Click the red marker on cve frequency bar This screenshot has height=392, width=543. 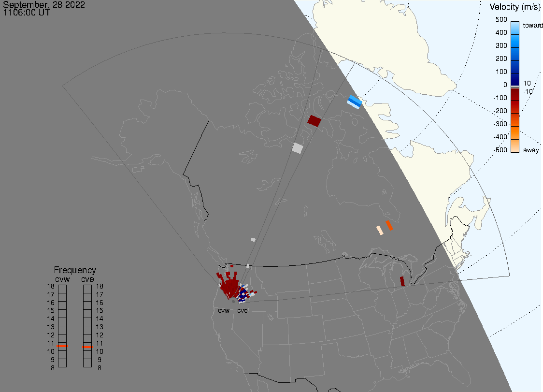click(87, 347)
